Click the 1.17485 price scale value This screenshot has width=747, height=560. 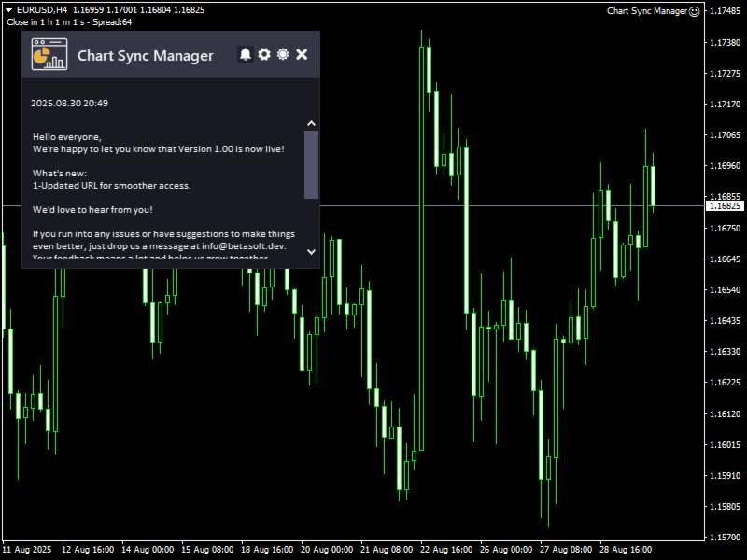tap(726, 11)
